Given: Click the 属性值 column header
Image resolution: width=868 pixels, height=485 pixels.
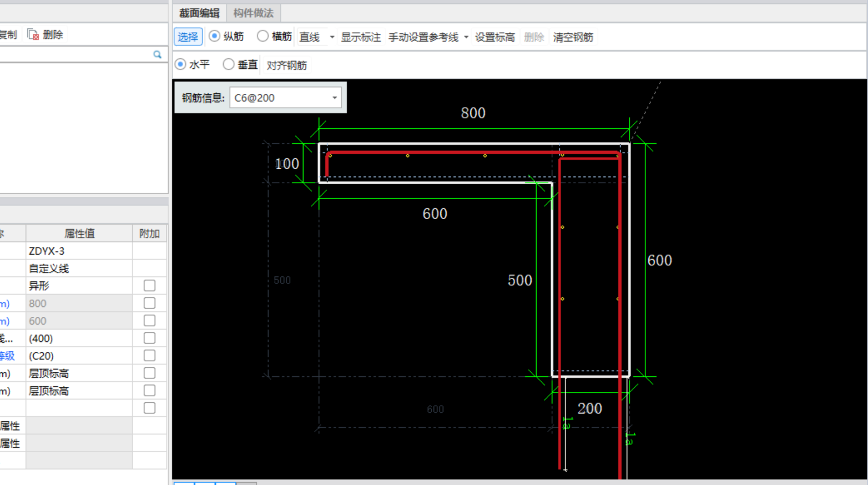Looking at the screenshot, I should pos(79,234).
